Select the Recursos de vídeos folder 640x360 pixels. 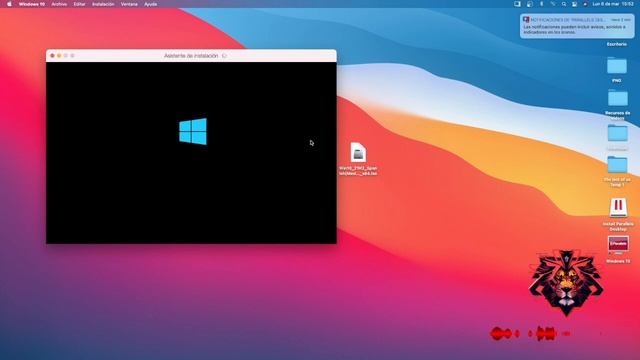pyautogui.click(x=618, y=98)
